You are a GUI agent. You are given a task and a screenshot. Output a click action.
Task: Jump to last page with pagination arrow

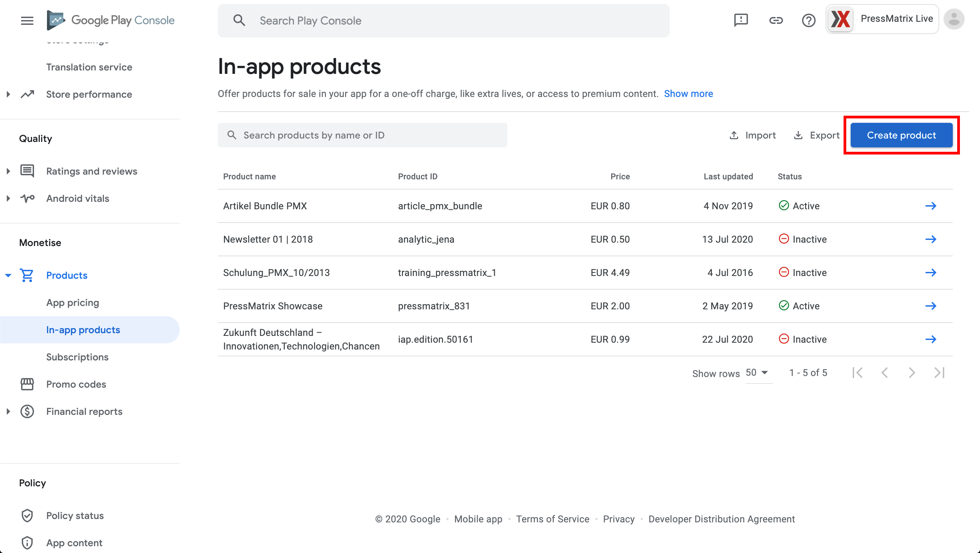(939, 373)
